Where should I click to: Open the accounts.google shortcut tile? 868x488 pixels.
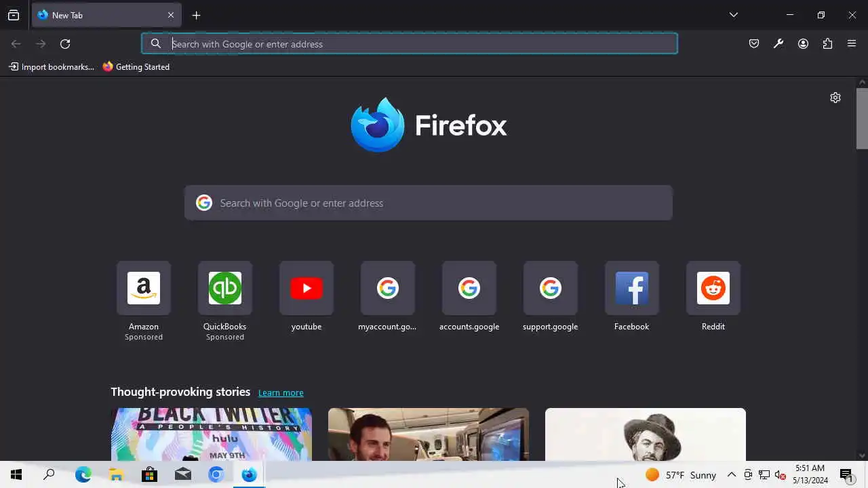coord(469,297)
